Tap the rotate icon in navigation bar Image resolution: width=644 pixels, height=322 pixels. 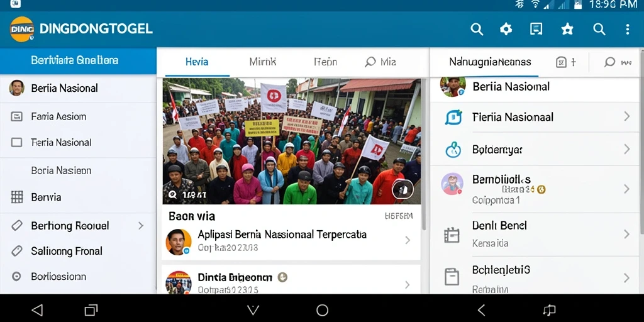pos(549,310)
